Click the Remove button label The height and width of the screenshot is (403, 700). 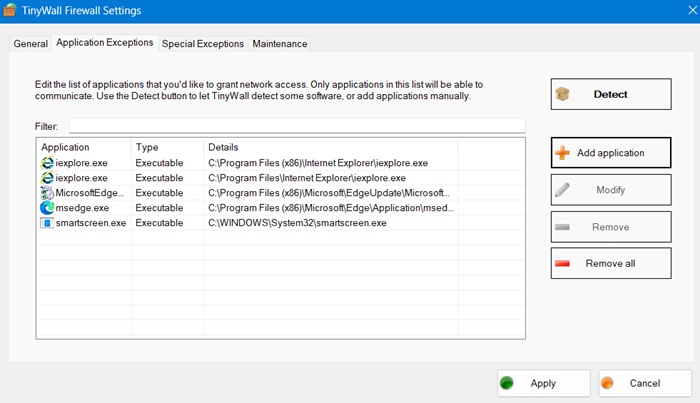[610, 227]
